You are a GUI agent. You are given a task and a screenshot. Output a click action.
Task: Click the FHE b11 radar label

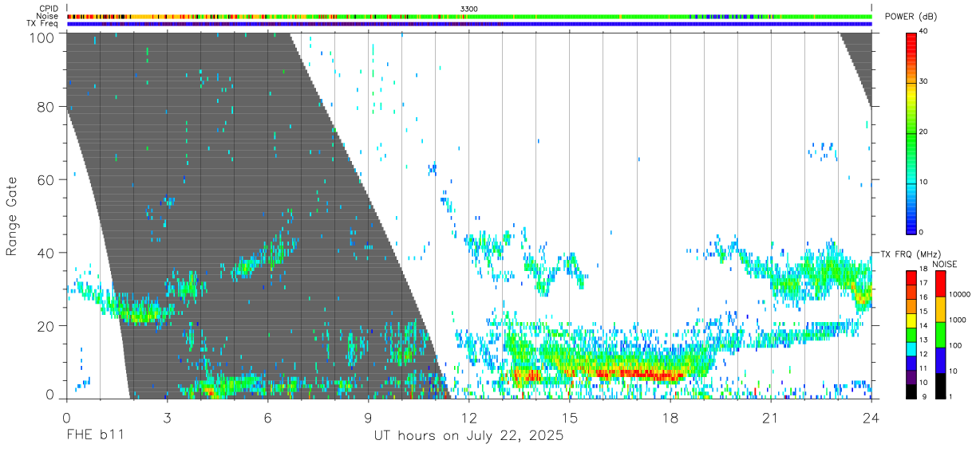click(95, 436)
